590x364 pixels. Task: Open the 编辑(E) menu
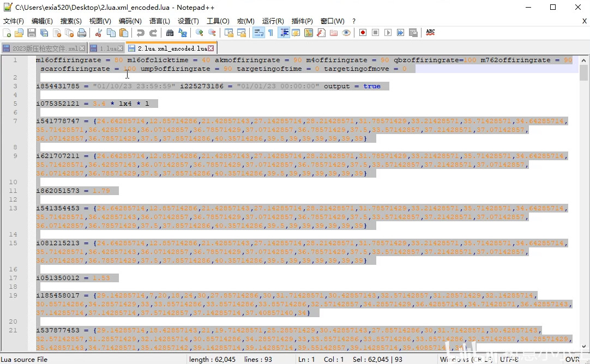tap(42, 21)
